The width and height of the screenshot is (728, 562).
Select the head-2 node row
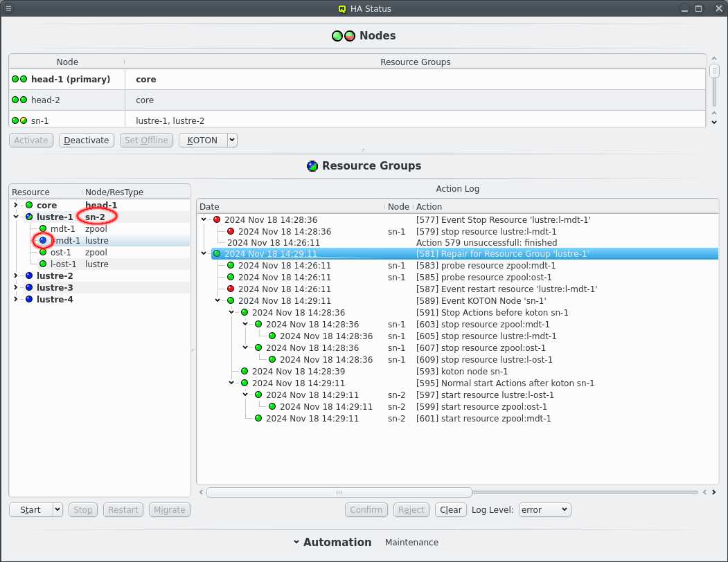357,100
